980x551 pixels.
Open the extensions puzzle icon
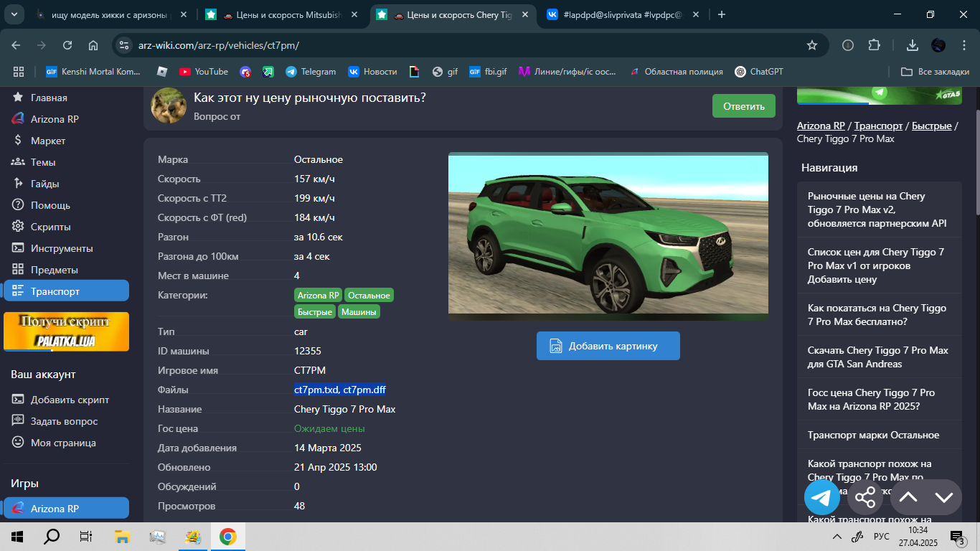click(x=874, y=45)
